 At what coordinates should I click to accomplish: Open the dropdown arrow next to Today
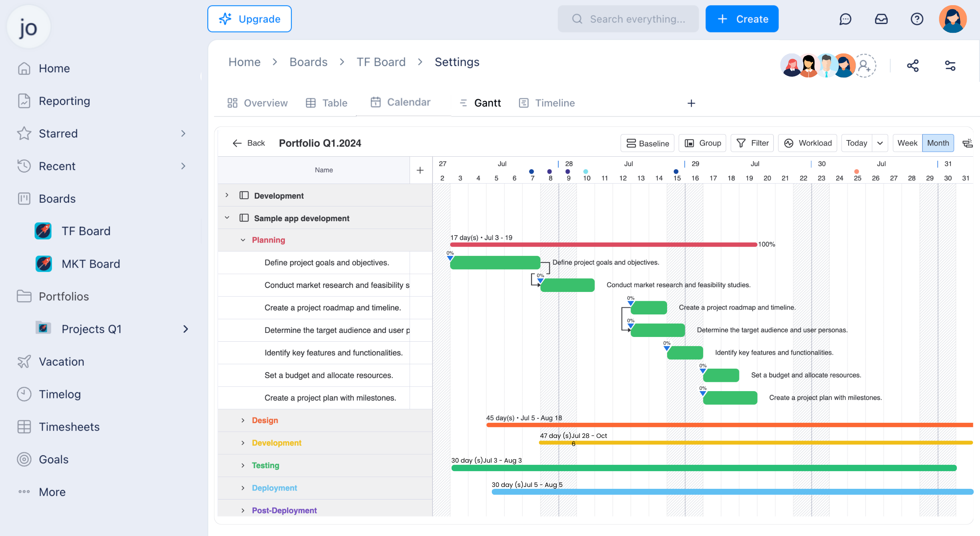pos(880,143)
